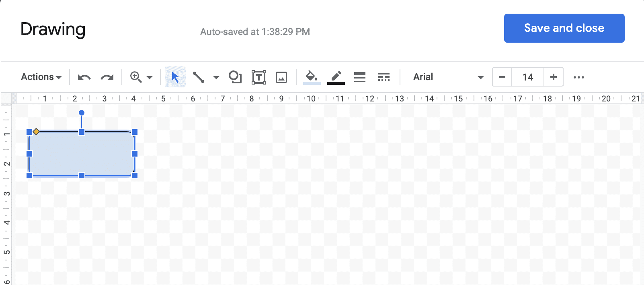
Task: Expand the line type dropdown arrow
Action: (216, 77)
